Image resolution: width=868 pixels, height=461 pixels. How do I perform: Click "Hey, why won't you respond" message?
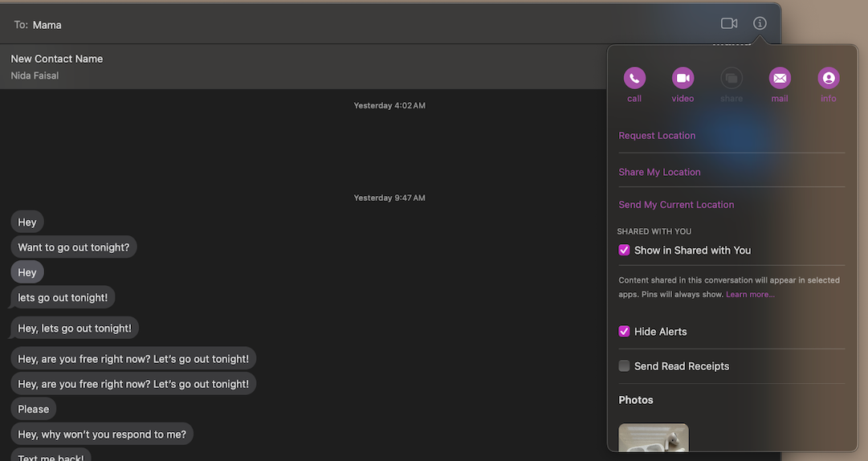(102, 434)
